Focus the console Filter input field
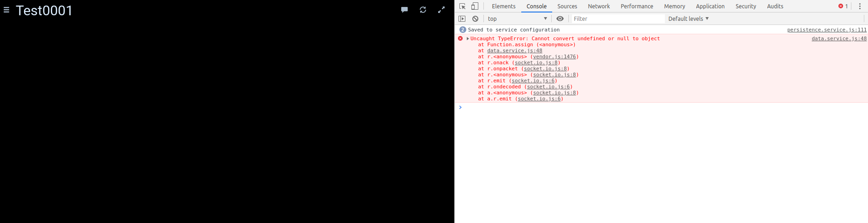Viewport: 868px width, 223px height. (x=618, y=19)
